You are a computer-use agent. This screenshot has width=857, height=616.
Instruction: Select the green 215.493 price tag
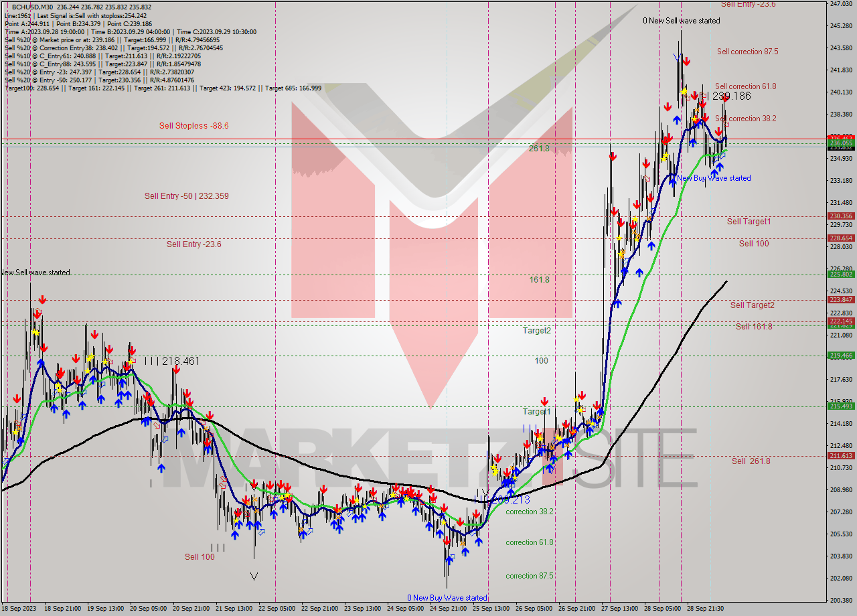point(841,406)
